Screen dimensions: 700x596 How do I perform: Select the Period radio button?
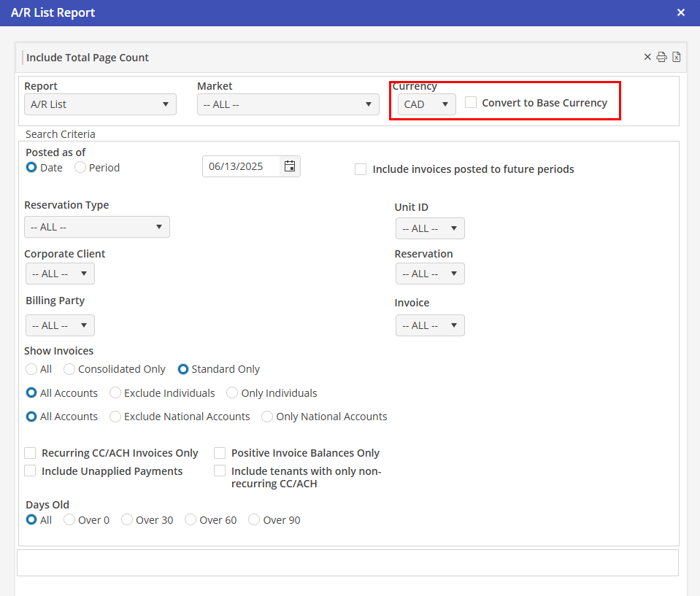point(81,168)
